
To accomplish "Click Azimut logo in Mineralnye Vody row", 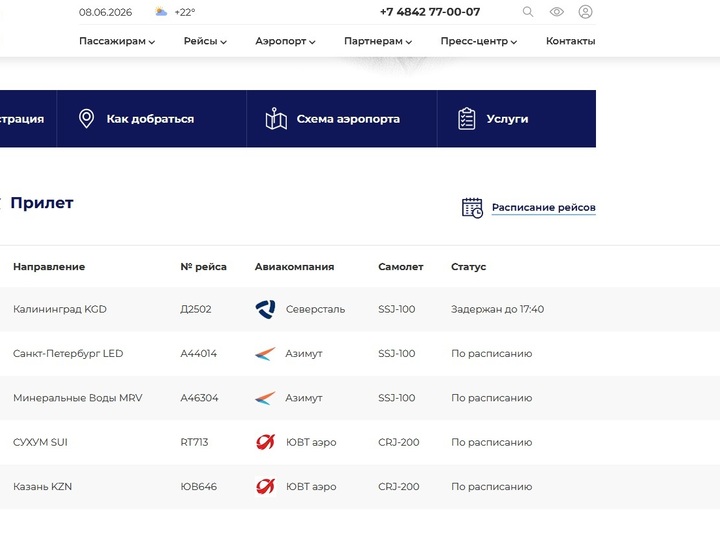I will pos(265,398).
